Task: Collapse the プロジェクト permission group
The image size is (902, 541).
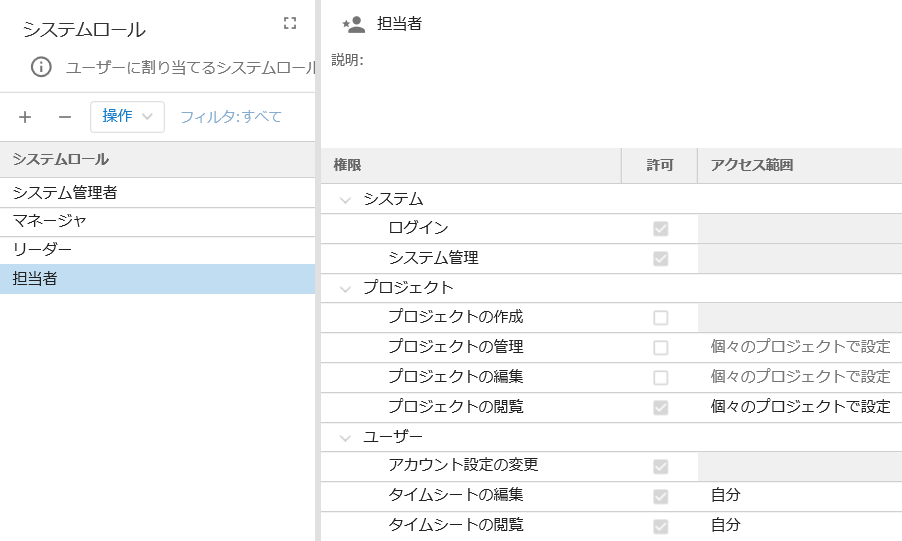Action: (346, 289)
